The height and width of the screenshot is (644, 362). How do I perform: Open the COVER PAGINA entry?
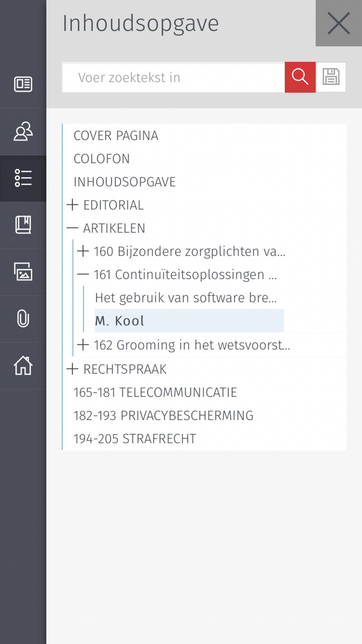[x=116, y=136]
